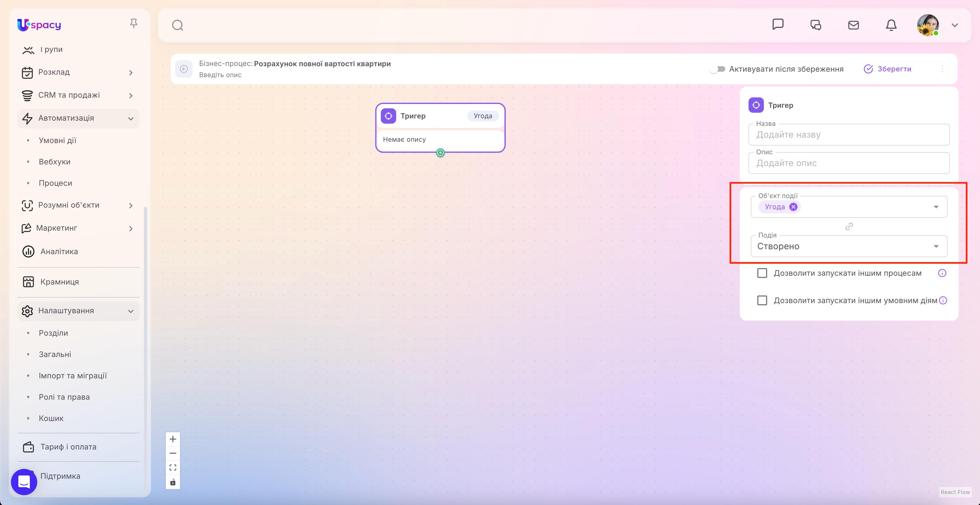The image size is (980, 505).
Task: Open Процеси submenu item
Action: point(55,183)
